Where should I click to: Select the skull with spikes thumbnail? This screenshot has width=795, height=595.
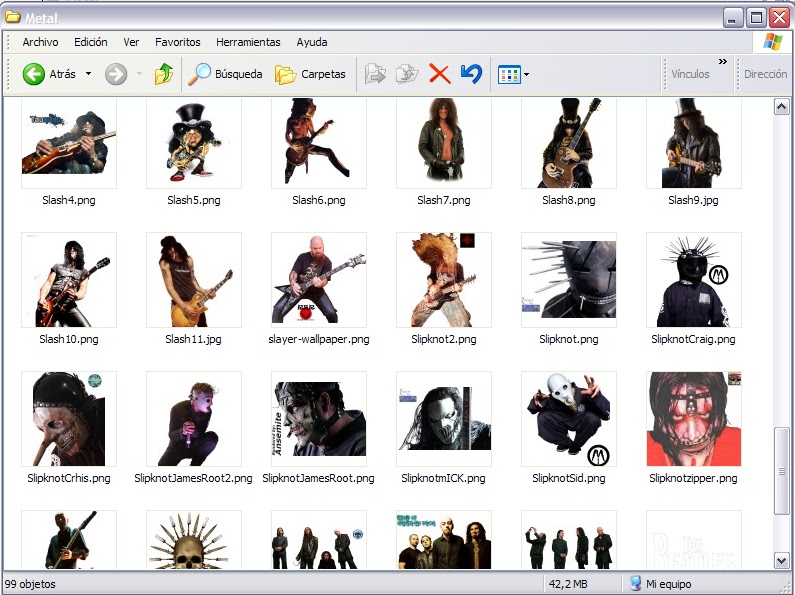coord(194,540)
